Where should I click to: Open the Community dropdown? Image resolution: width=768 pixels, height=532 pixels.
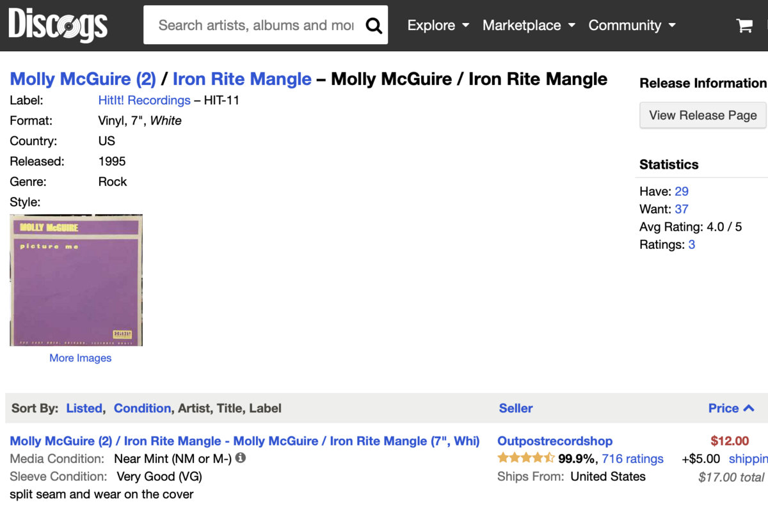point(632,26)
